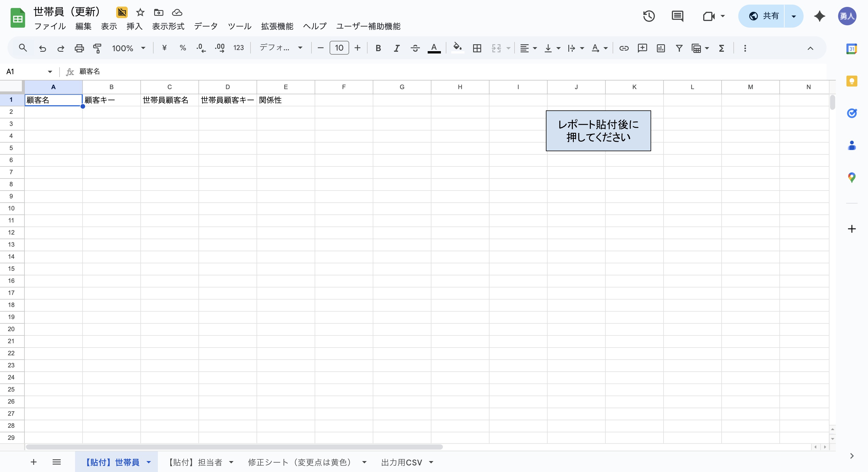Apply bold formatting
Screen dimensions: 868x472
[x=378, y=48]
